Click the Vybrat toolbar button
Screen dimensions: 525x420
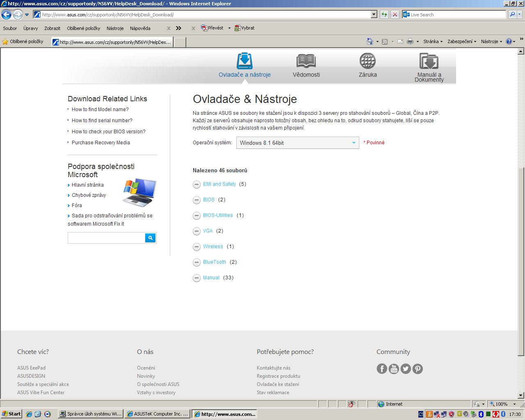[244, 28]
